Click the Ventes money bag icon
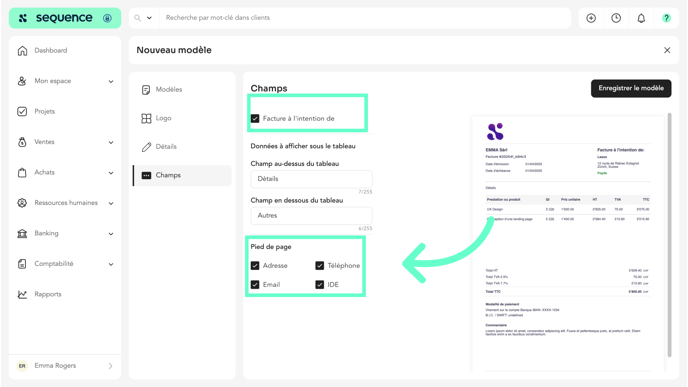Viewport: 688px width, 387px height. tap(22, 142)
